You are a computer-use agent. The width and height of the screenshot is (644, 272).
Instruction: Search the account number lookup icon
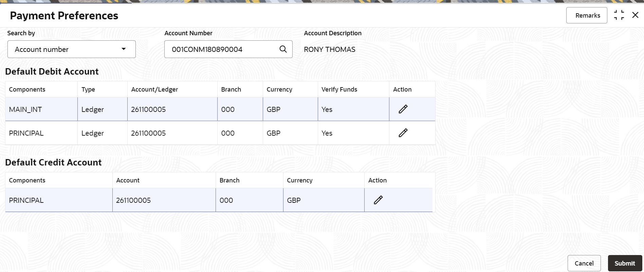click(x=283, y=49)
